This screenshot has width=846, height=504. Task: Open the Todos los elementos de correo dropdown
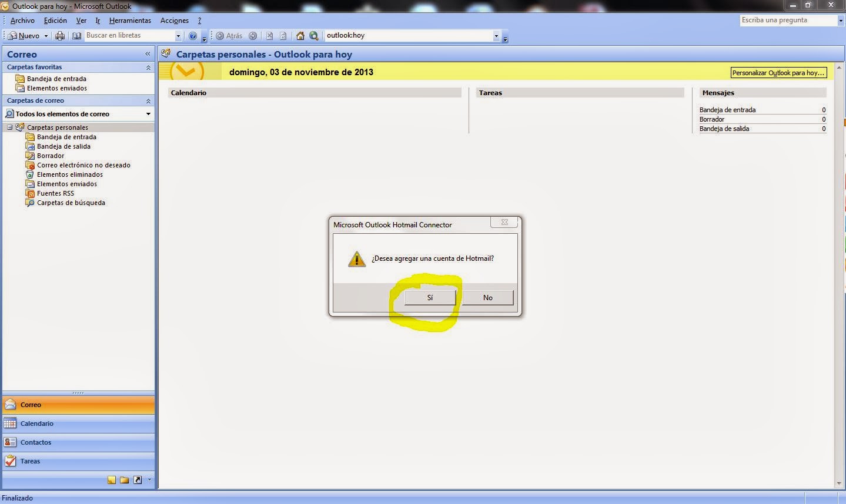(x=148, y=113)
